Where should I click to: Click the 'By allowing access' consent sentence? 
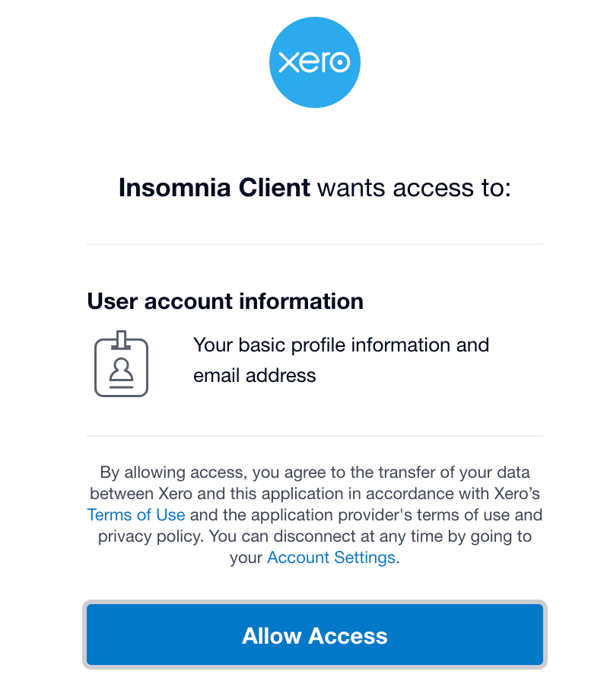pos(315,473)
